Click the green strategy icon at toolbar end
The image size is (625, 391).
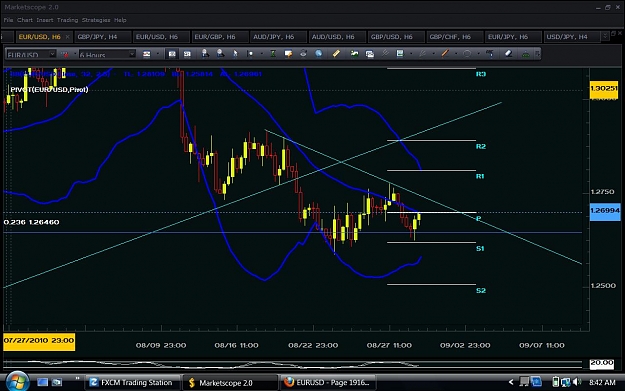click(x=526, y=53)
